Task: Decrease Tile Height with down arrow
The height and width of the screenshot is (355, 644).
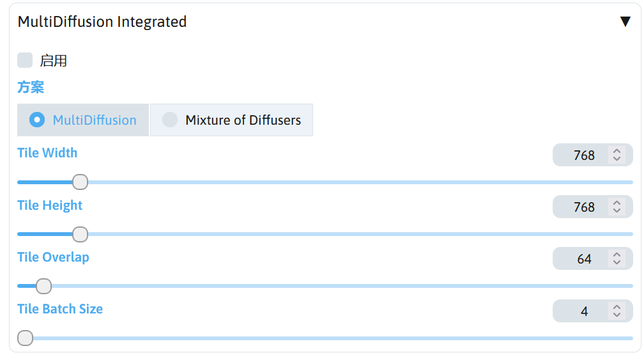Action: click(617, 210)
